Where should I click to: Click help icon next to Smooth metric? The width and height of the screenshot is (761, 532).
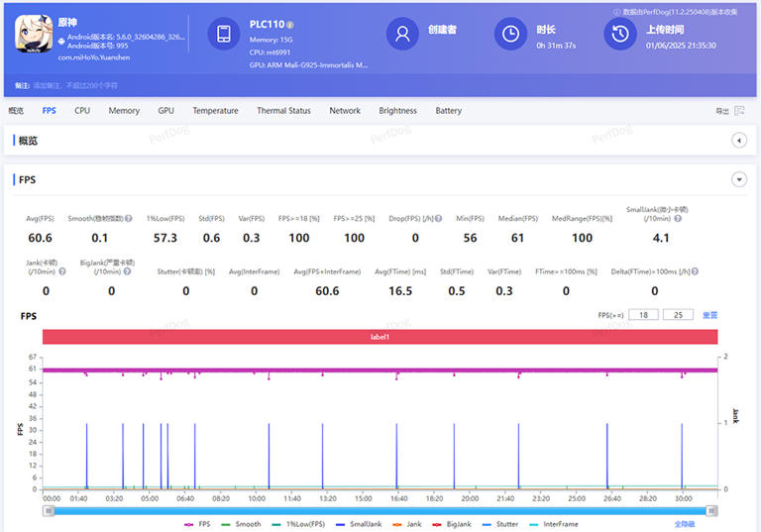[x=129, y=218]
